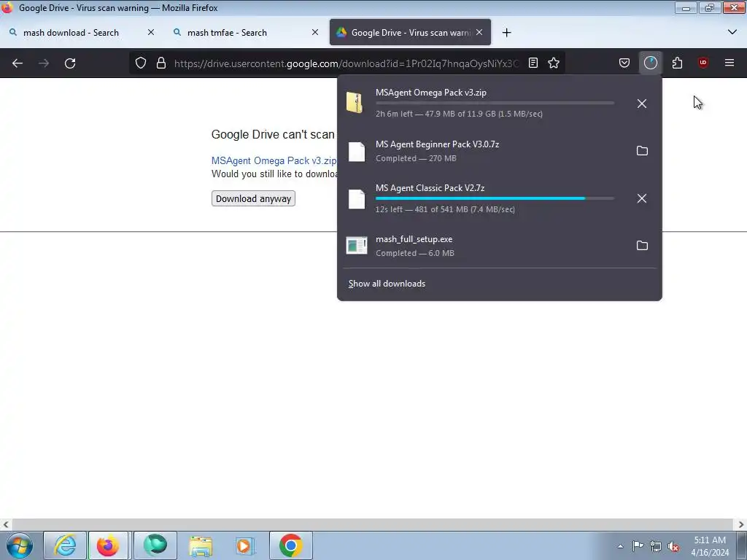List all tabs dropdown
This screenshot has height=560, width=747.
point(732,32)
